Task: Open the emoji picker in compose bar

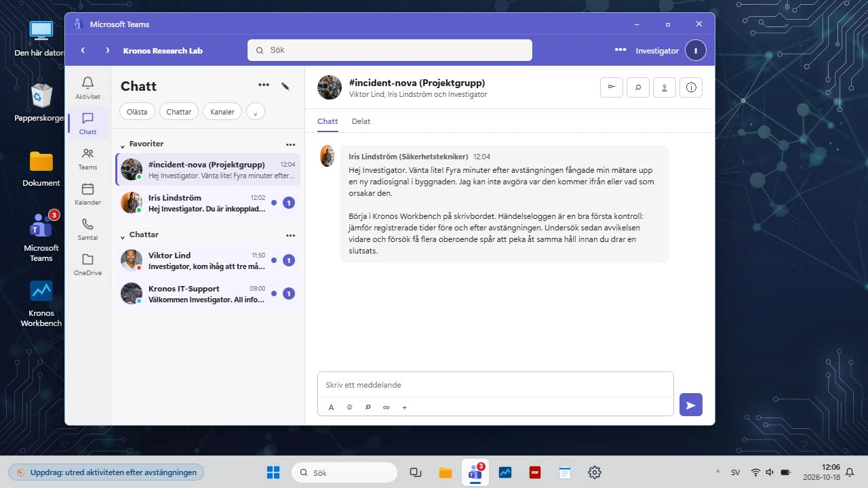Action: click(x=350, y=407)
